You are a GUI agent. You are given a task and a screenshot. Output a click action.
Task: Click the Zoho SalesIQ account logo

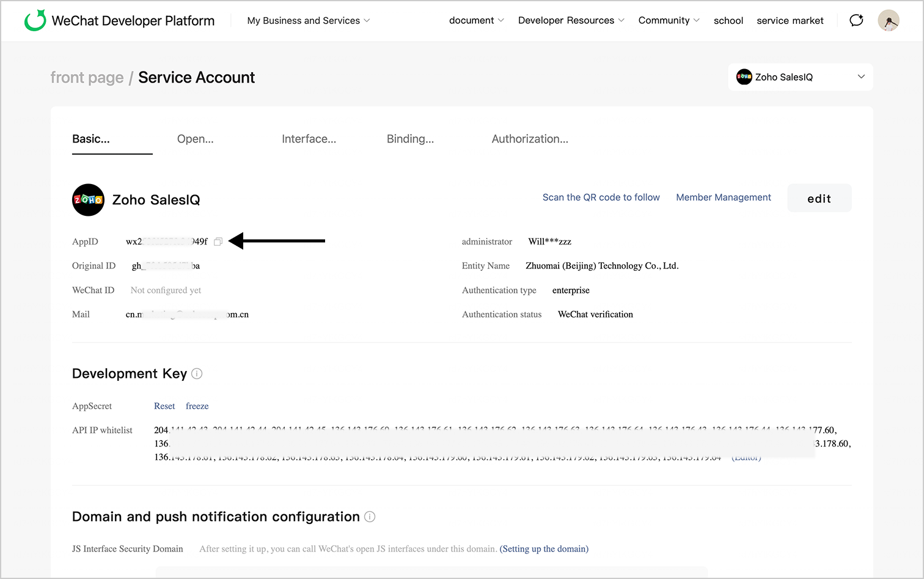pos(88,200)
